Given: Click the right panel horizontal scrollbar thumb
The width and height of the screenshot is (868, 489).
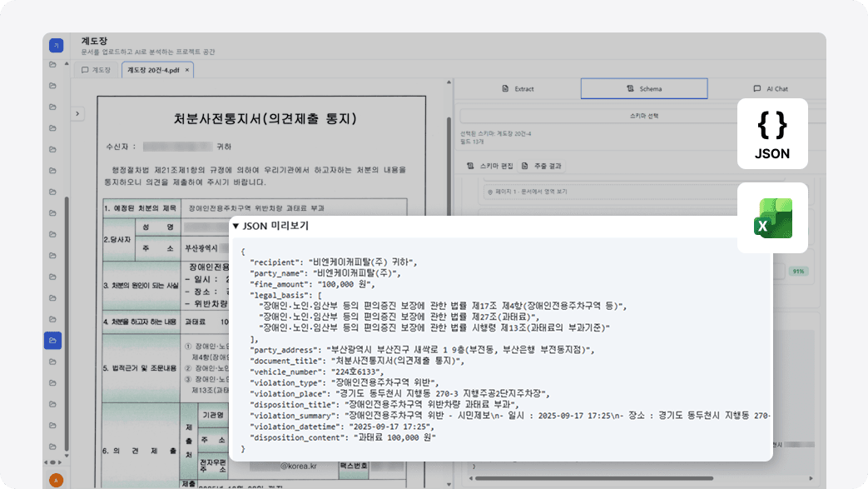Looking at the screenshot, I should click(594, 478).
